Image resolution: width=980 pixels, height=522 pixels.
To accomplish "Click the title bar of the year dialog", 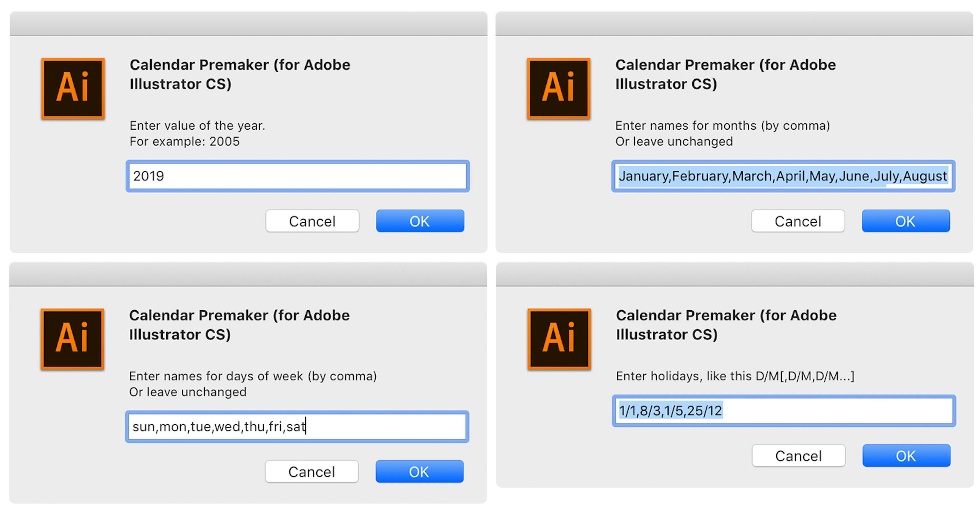I will (x=247, y=24).
